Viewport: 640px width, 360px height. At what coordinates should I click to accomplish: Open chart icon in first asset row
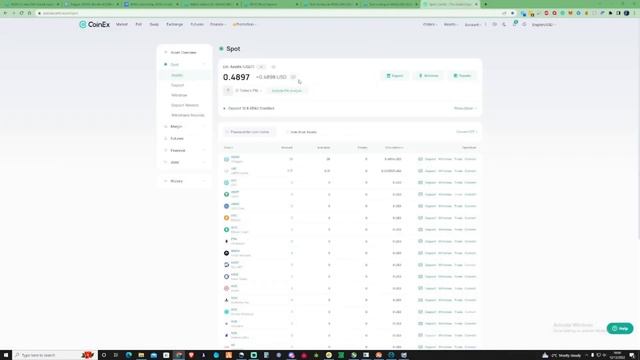pos(420,159)
